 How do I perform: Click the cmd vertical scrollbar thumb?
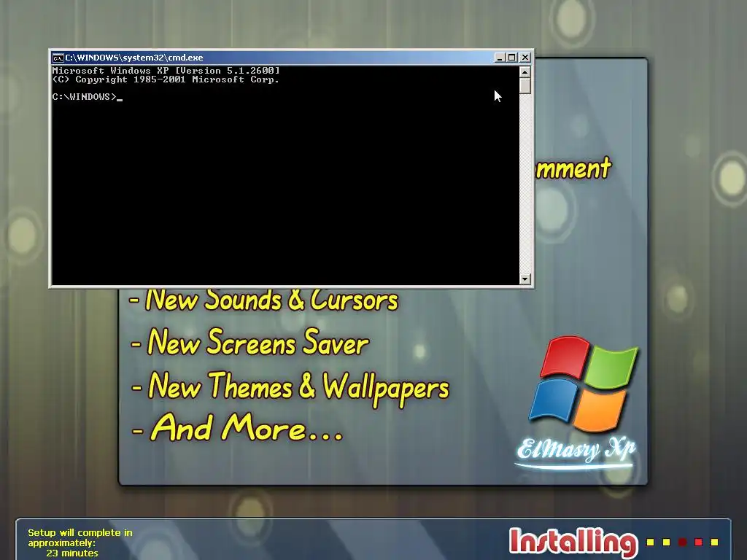click(525, 86)
